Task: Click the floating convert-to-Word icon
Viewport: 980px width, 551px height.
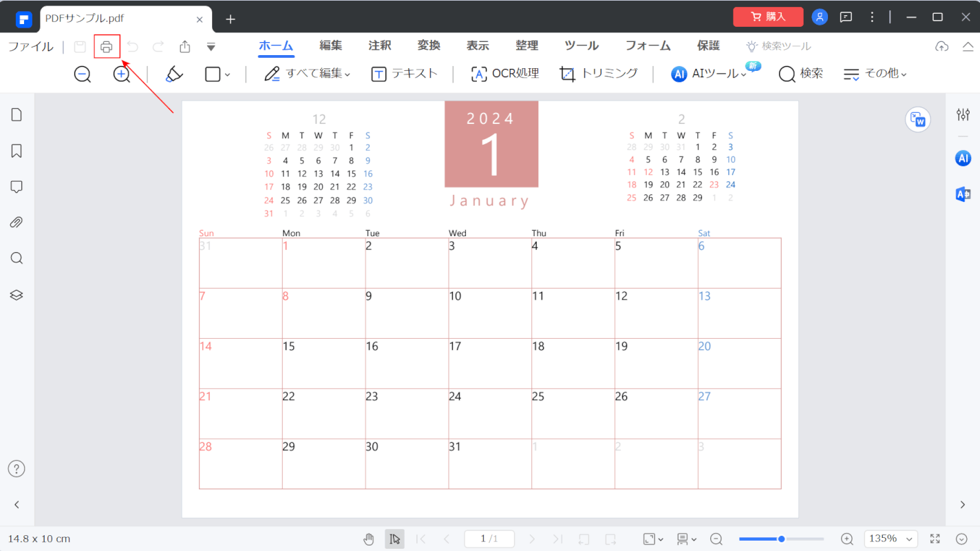Action: 918,120
